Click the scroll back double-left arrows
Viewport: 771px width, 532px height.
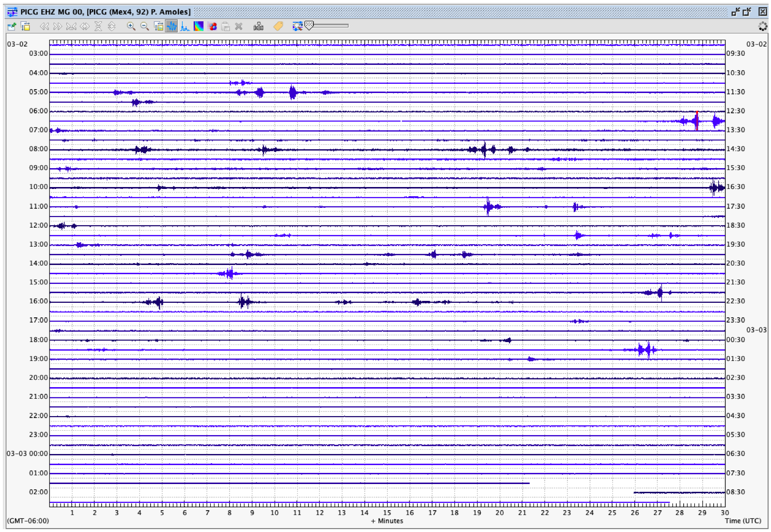pyautogui.click(x=44, y=27)
